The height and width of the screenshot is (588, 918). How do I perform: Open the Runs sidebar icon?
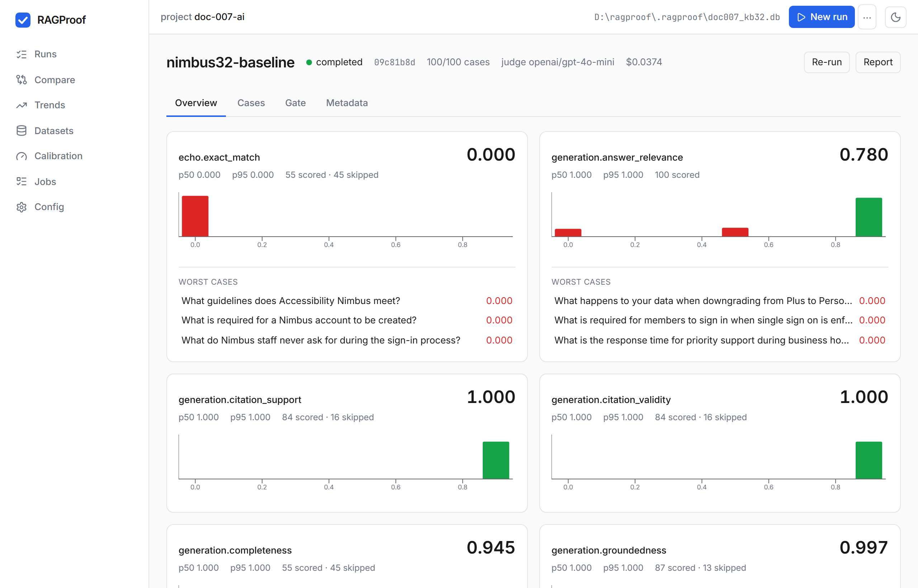[22, 54]
